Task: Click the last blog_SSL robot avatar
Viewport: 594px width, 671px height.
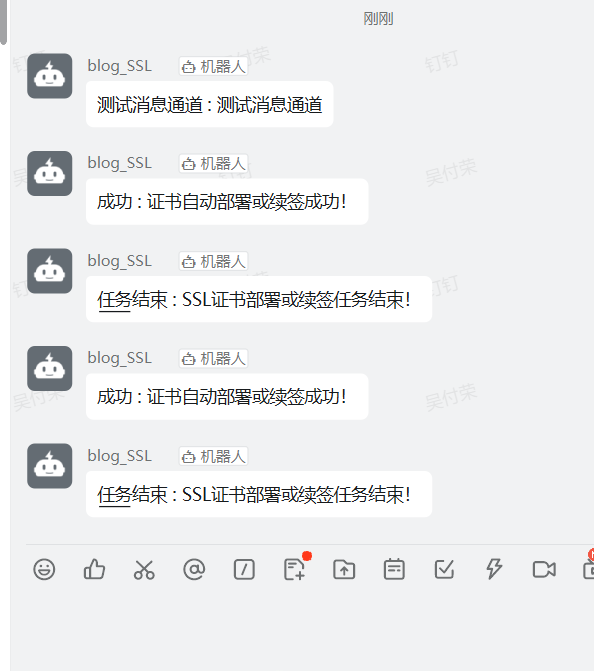Action: click(50, 466)
